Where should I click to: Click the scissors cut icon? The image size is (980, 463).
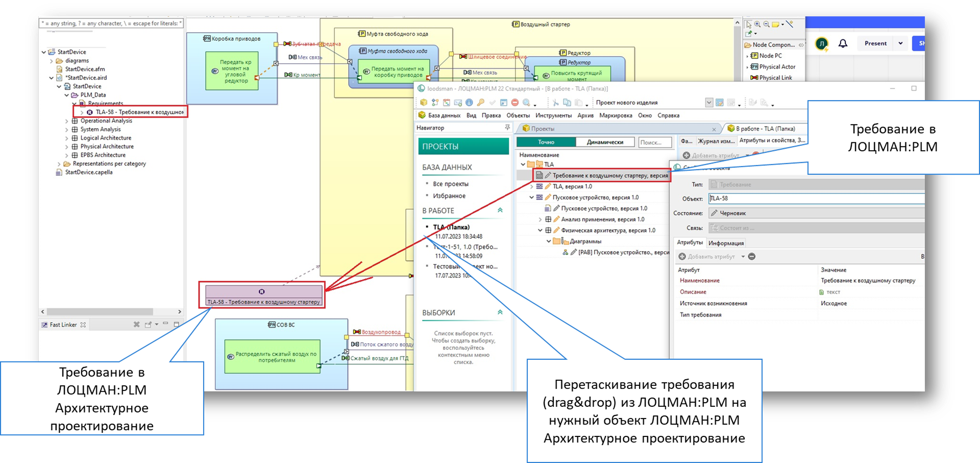tap(555, 103)
